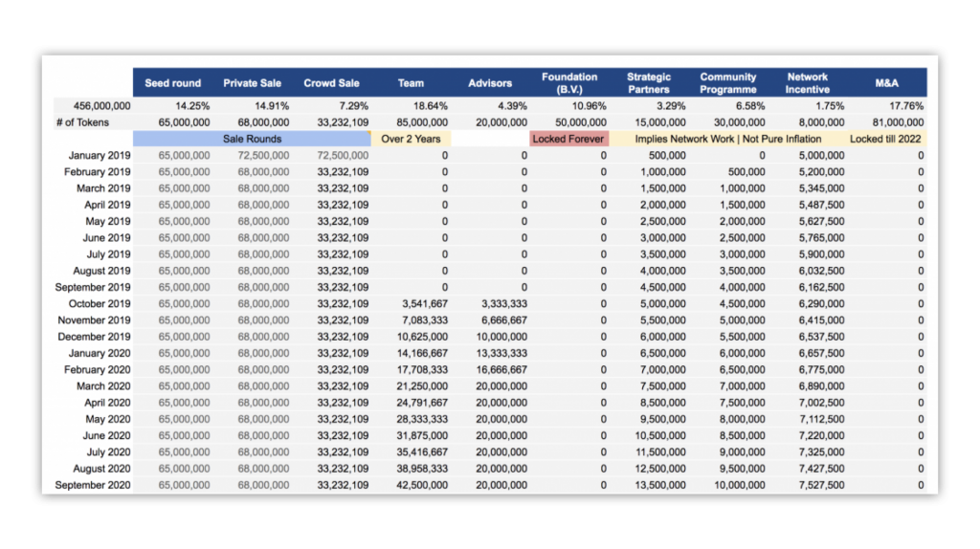
Task: Select the Community Programme column header
Action: tap(728, 83)
